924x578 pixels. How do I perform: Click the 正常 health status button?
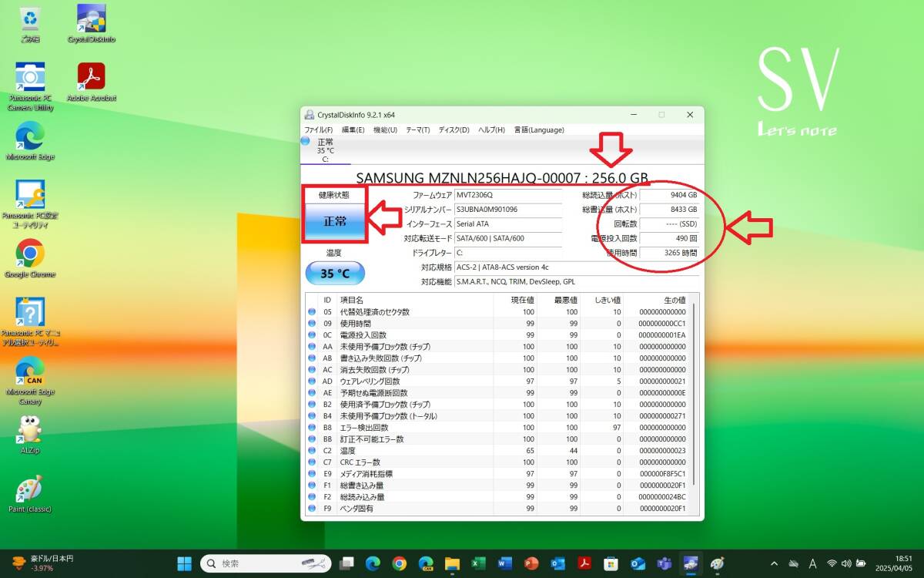pyautogui.click(x=335, y=221)
